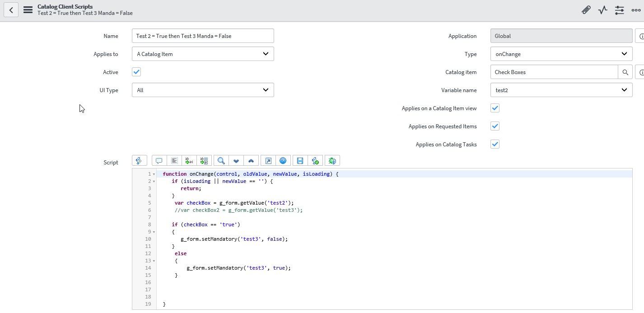Viewport: 644px width, 313px height.
Task: Click the Applies to field label
Action: [106, 54]
